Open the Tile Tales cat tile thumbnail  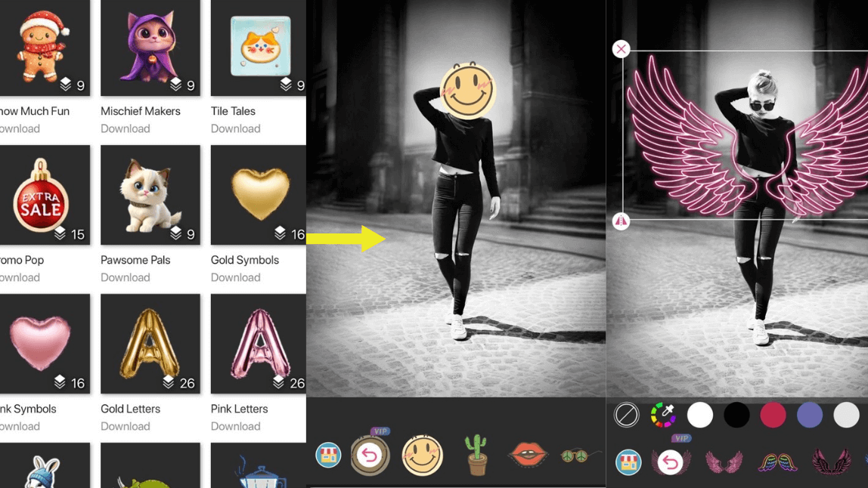click(259, 48)
